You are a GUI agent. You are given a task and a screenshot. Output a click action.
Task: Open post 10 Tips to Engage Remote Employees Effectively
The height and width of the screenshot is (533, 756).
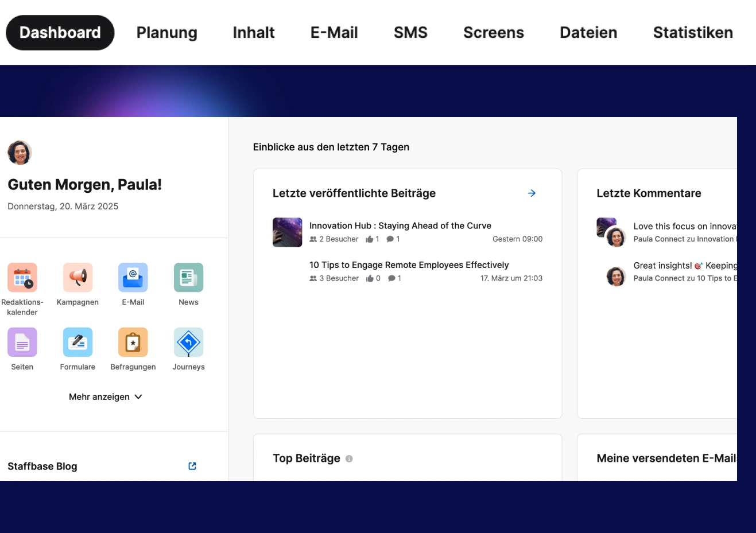(409, 265)
